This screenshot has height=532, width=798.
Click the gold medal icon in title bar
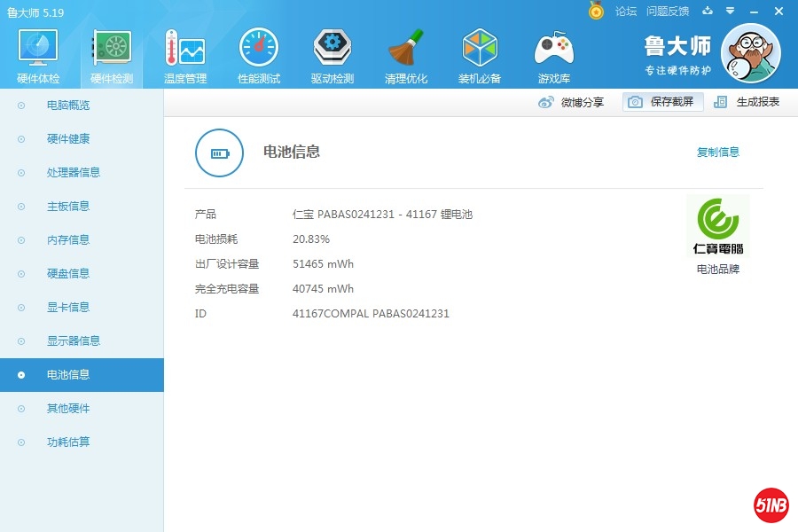click(x=596, y=11)
